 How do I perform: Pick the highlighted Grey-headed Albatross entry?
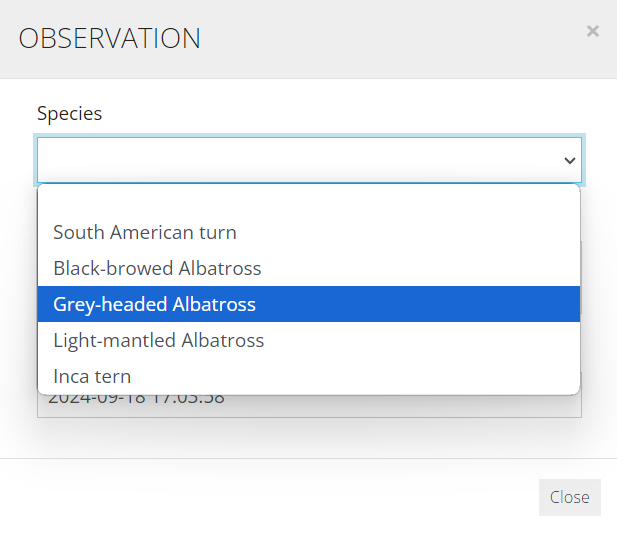coord(309,304)
